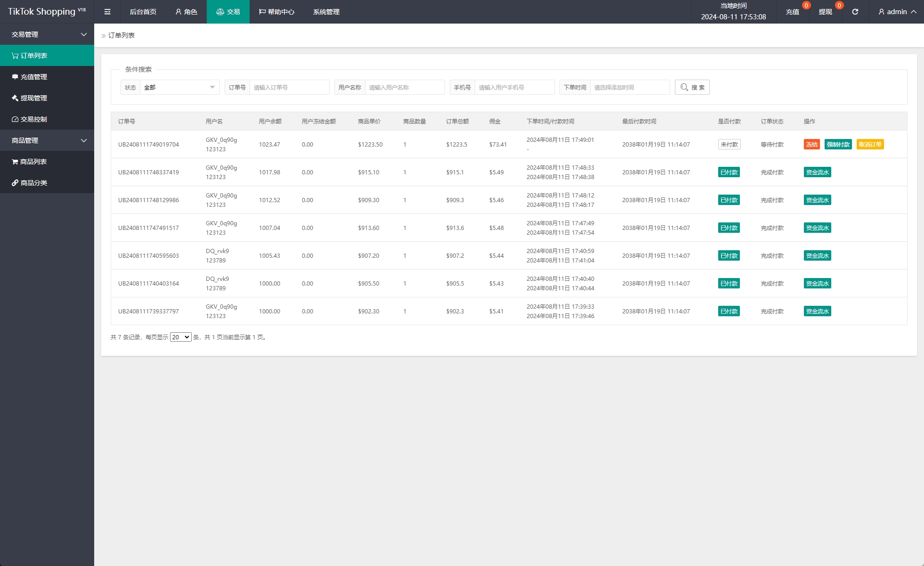Switch to the 帮助中心 top tab

point(276,12)
